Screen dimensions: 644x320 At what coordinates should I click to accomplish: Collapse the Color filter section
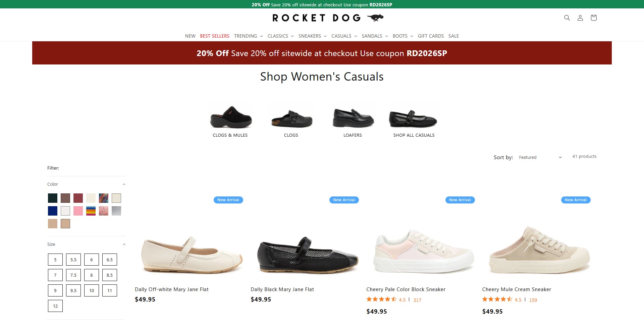click(x=124, y=184)
